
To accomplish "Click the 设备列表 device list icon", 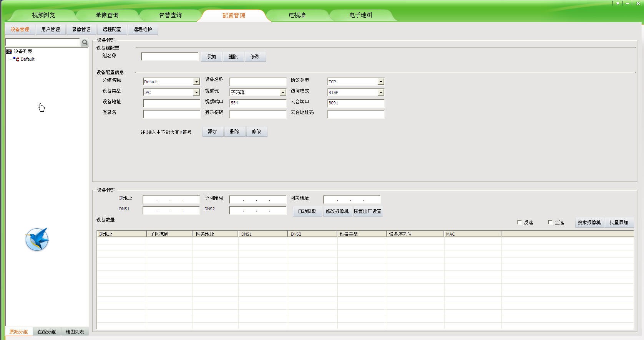I will pos(9,51).
